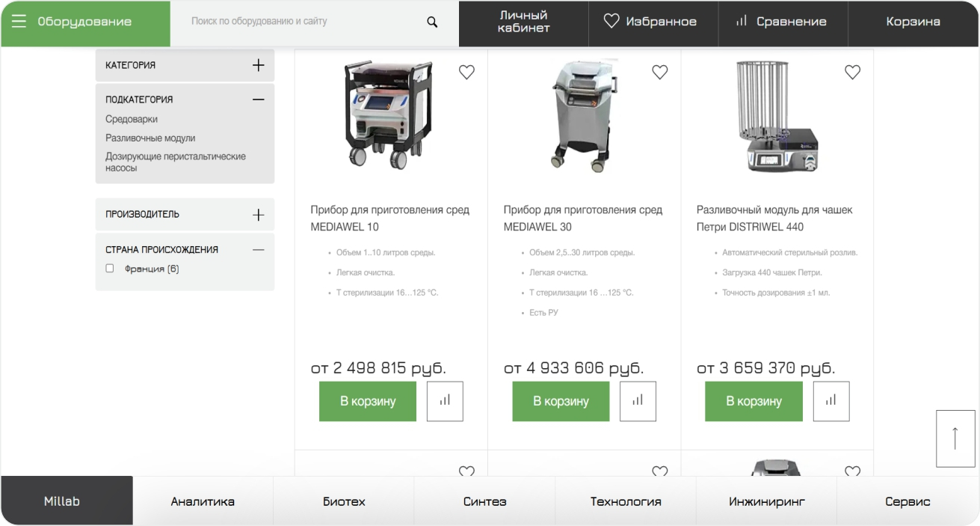Click the price от 2 498 815 руб.

point(378,368)
